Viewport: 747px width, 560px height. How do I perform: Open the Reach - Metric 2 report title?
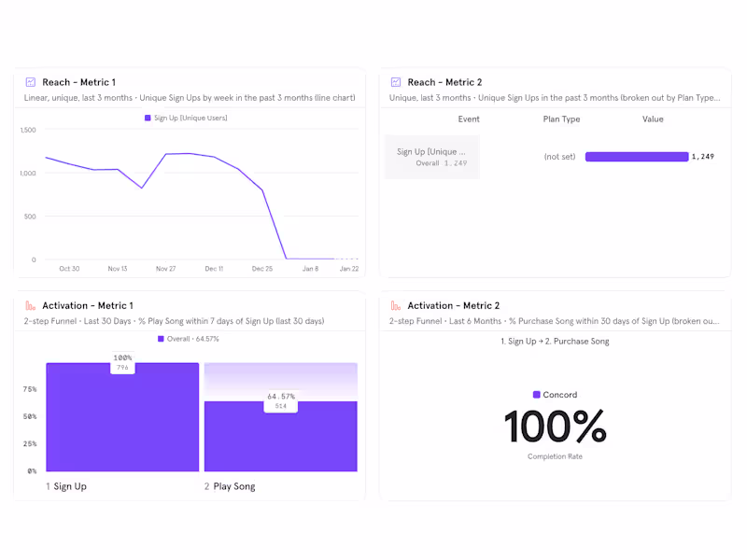pos(444,82)
